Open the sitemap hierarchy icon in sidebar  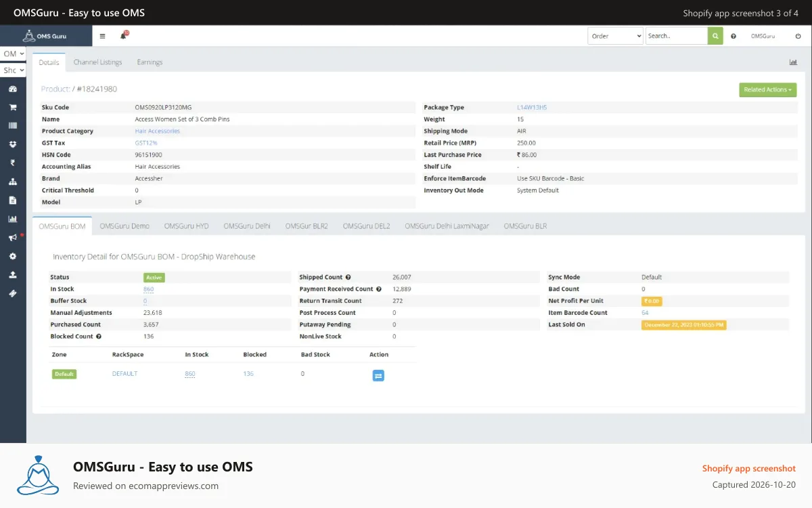(12, 182)
